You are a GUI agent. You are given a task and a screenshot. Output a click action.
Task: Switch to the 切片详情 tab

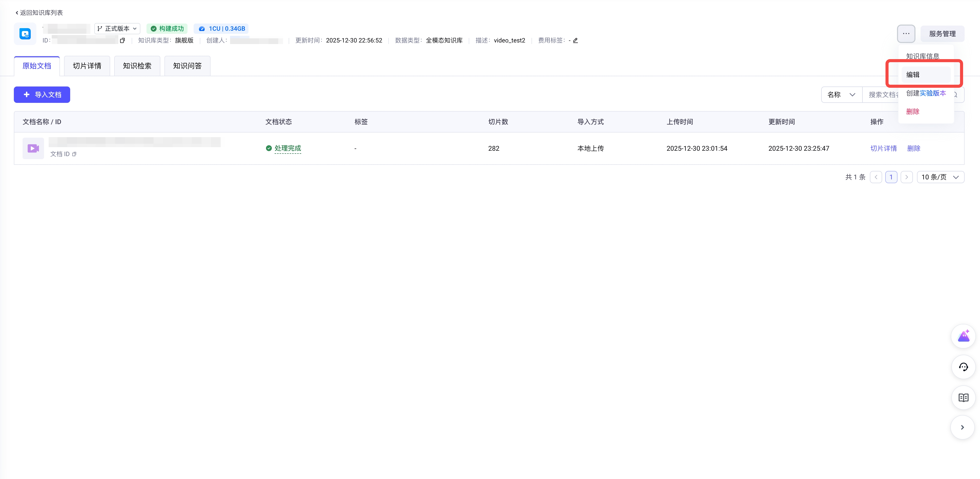click(87, 66)
